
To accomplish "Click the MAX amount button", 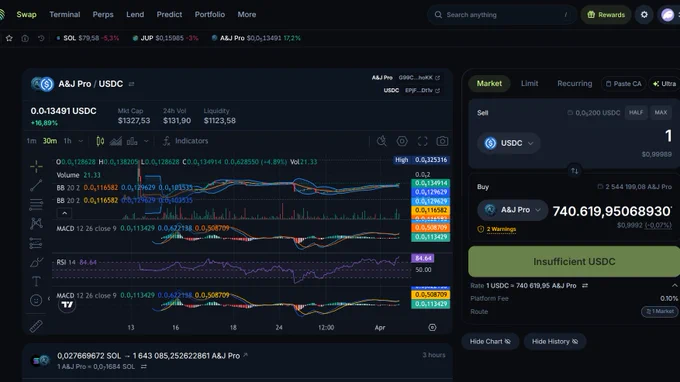I will coord(660,113).
